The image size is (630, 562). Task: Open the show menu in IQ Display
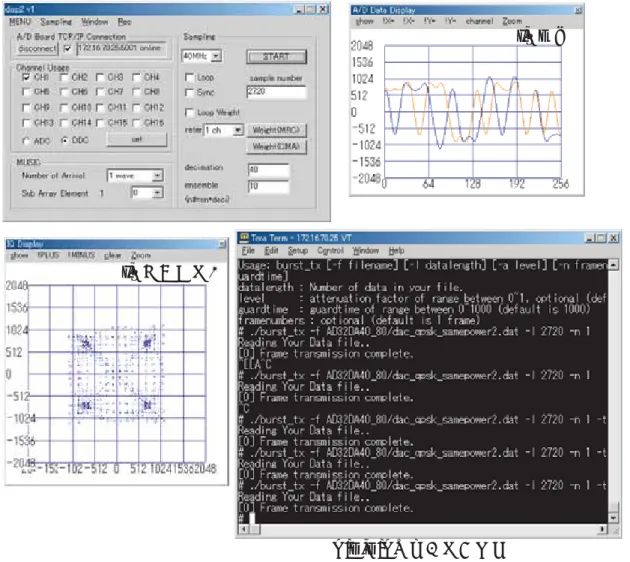[x=19, y=255]
